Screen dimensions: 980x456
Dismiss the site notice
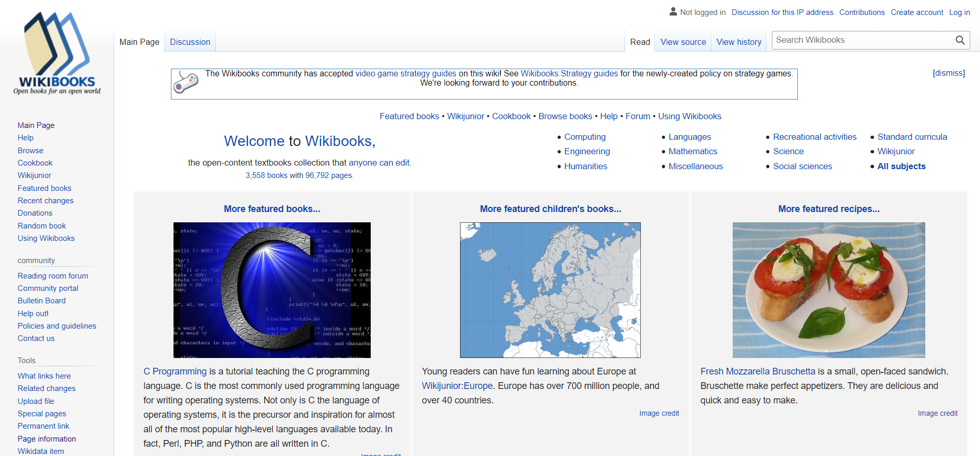[x=949, y=73]
